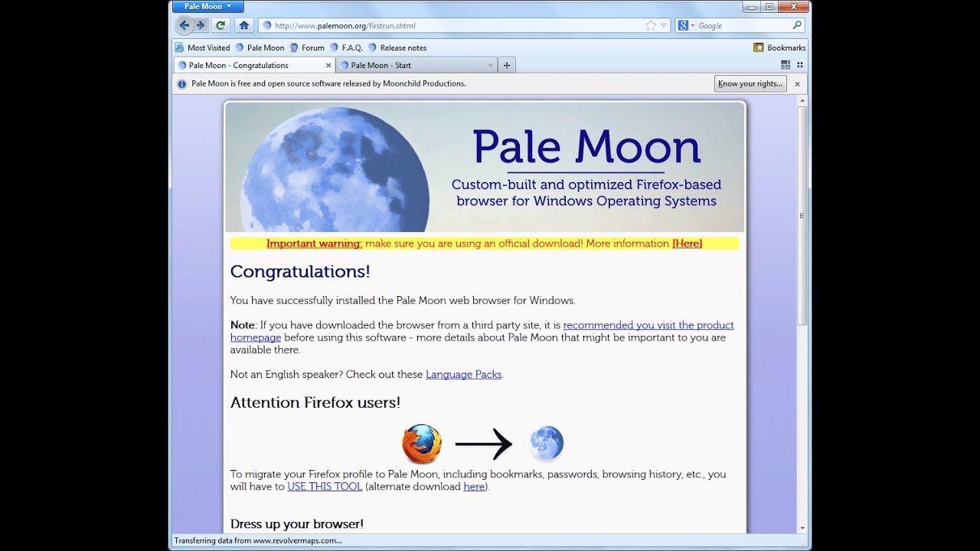Screen dimensions: 980x551
Task: Click the Attention Firefox users! heading
Action: coord(315,403)
